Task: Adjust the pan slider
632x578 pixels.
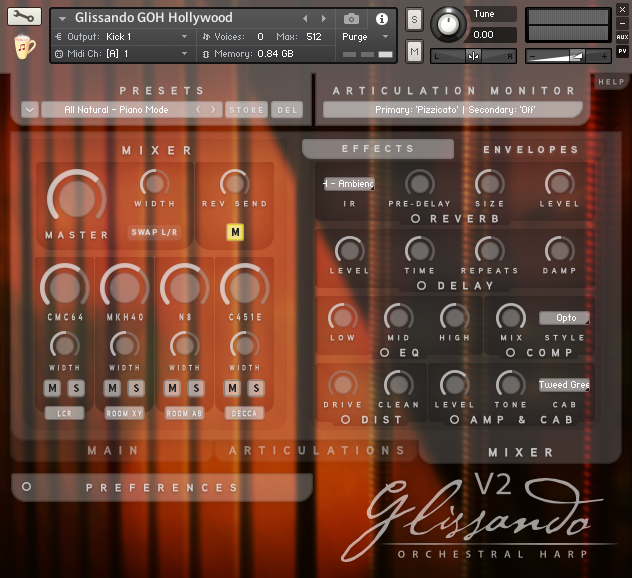Action: [x=474, y=56]
